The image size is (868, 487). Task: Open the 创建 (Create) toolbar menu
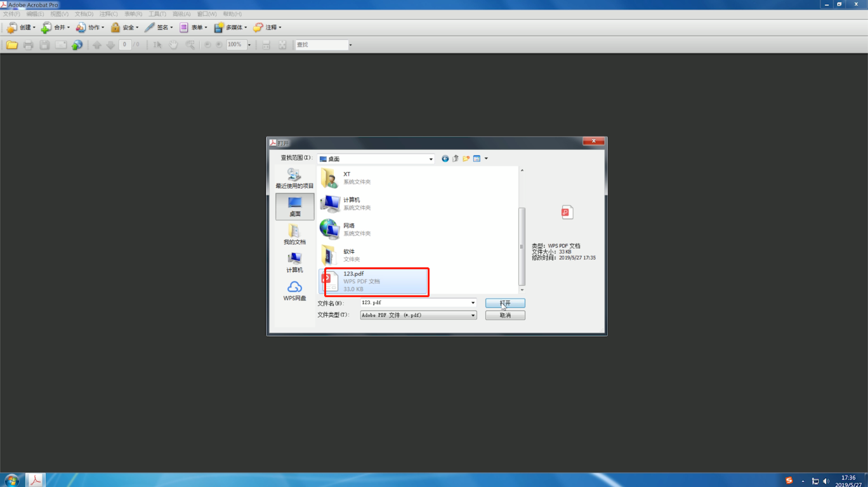click(21, 27)
